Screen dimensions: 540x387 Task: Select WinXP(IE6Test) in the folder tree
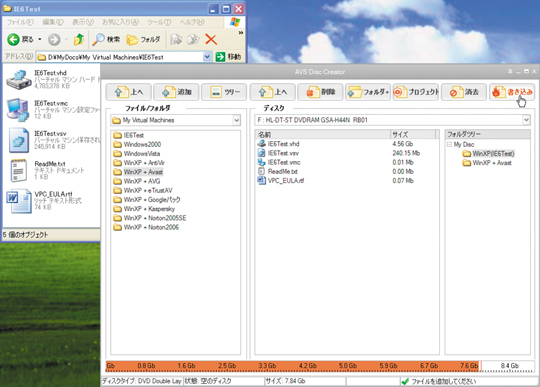pyautogui.click(x=488, y=154)
